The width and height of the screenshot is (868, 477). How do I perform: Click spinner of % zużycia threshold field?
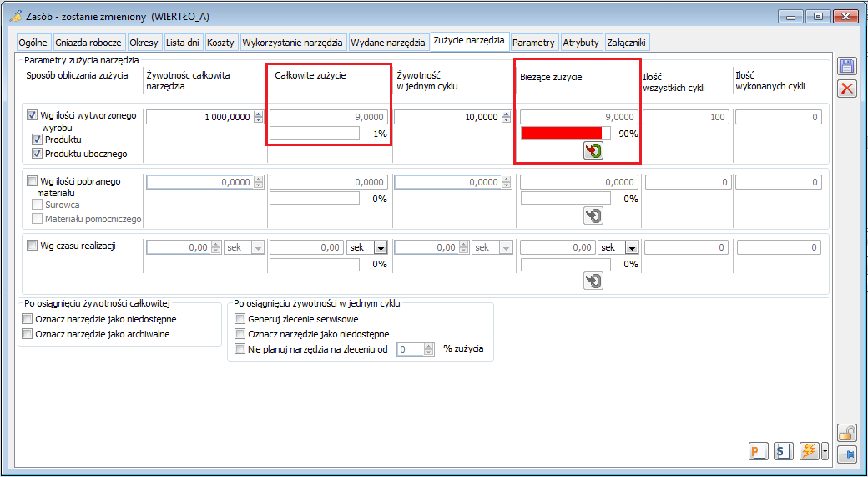pos(429,349)
